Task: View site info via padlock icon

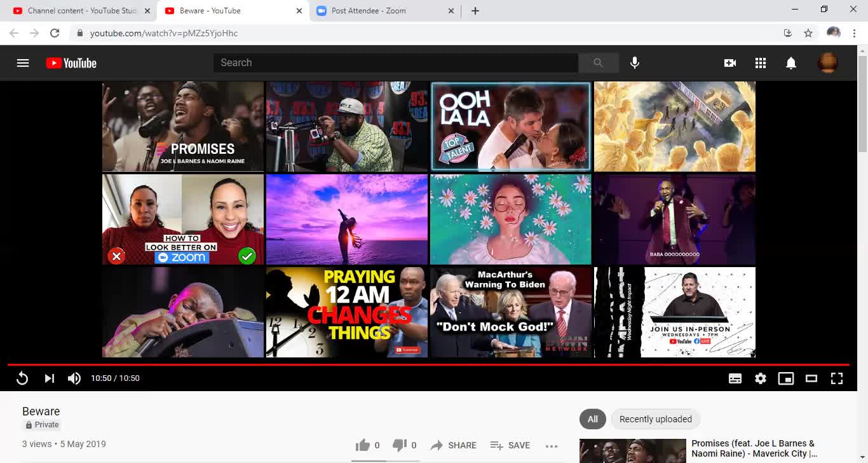Action: [79, 33]
